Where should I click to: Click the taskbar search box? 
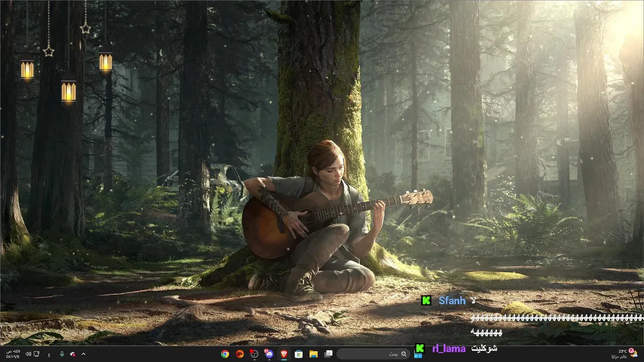pos(373,354)
